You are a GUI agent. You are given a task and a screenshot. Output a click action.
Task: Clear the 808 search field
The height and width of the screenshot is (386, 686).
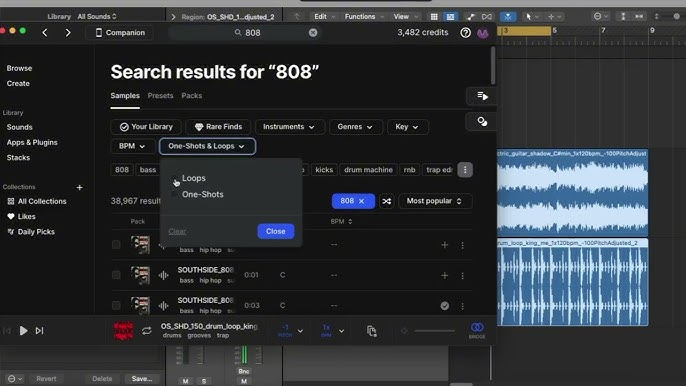click(313, 33)
